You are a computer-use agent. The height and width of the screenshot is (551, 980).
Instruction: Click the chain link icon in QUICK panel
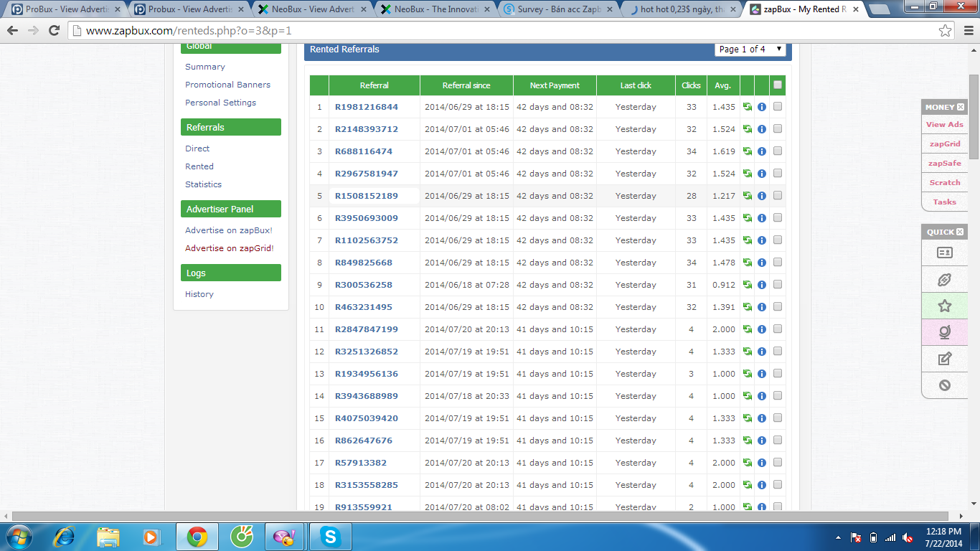[945, 280]
